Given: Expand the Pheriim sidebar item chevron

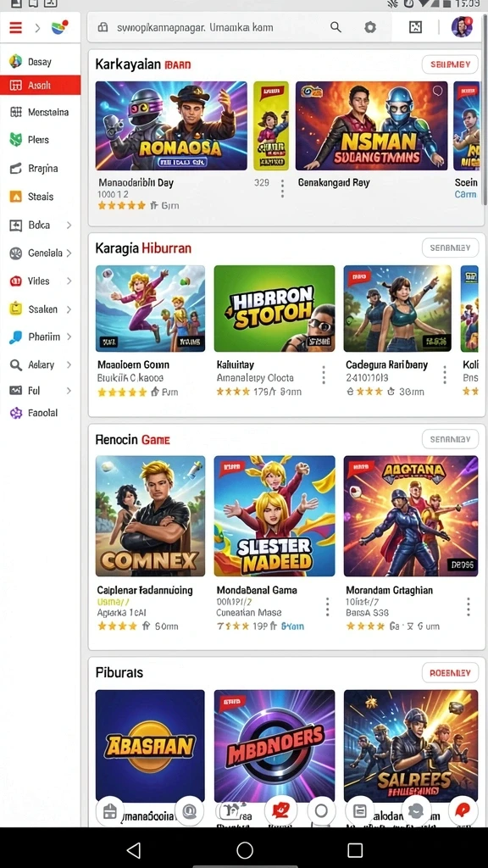Looking at the screenshot, I should pyautogui.click(x=69, y=337).
